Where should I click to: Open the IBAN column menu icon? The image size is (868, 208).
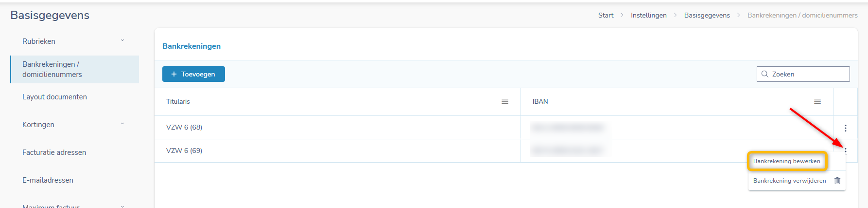coord(817,102)
